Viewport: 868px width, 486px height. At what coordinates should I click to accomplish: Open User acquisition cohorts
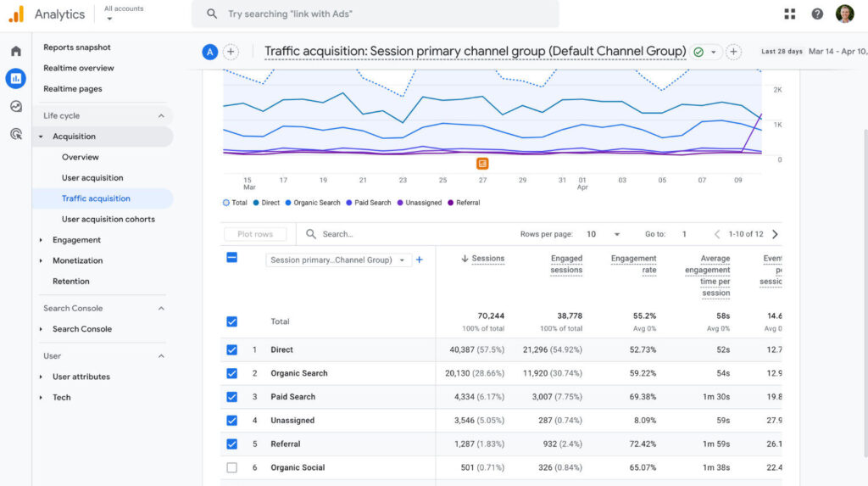tap(108, 220)
